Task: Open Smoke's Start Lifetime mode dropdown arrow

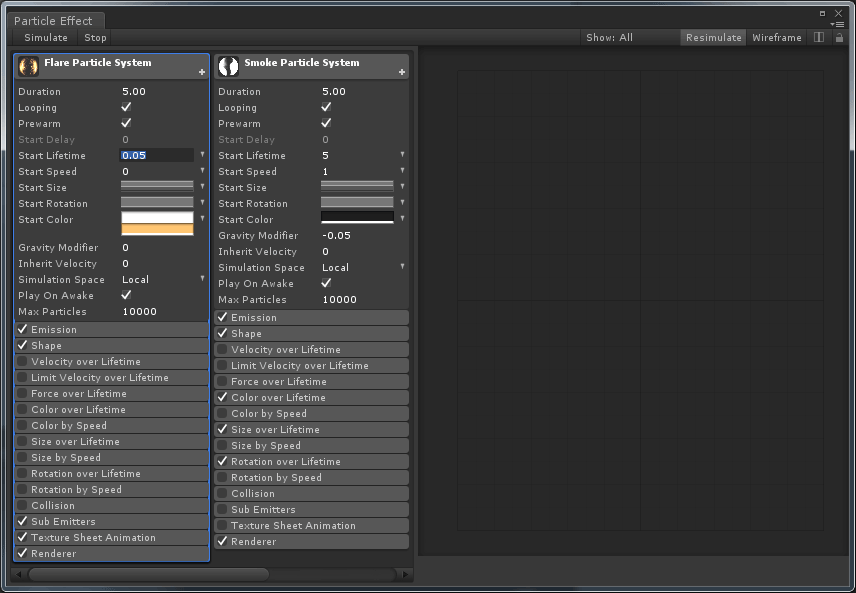Action: coord(402,155)
